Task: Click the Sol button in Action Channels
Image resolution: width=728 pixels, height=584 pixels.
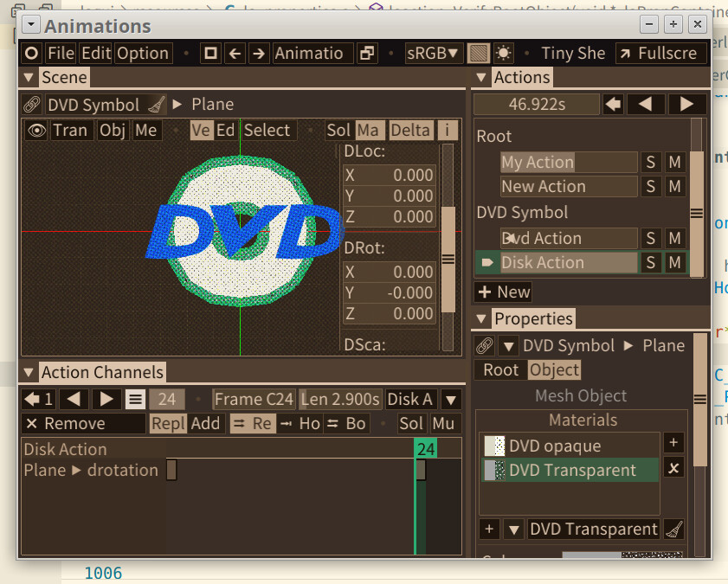Action: 411,423
